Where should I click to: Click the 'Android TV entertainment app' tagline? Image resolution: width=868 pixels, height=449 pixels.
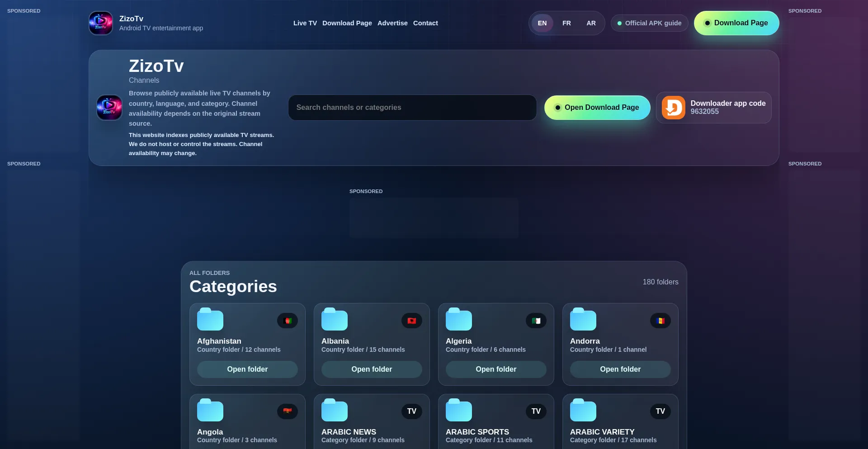click(161, 28)
